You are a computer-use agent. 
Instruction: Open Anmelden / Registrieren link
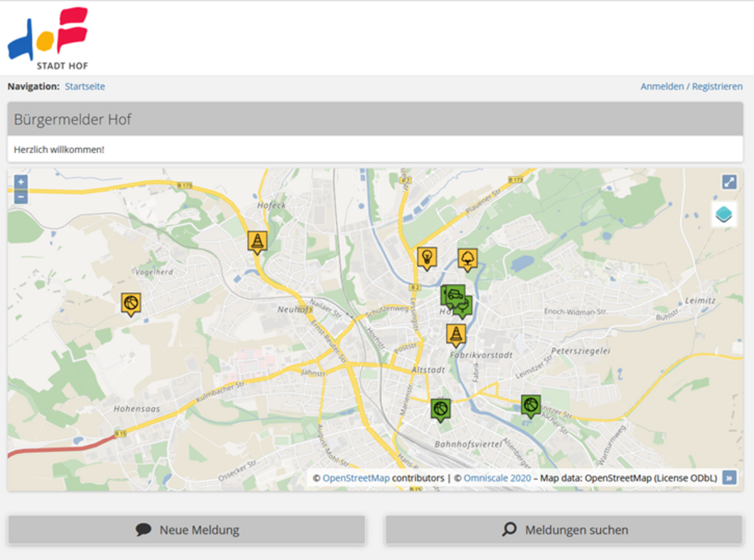(691, 87)
